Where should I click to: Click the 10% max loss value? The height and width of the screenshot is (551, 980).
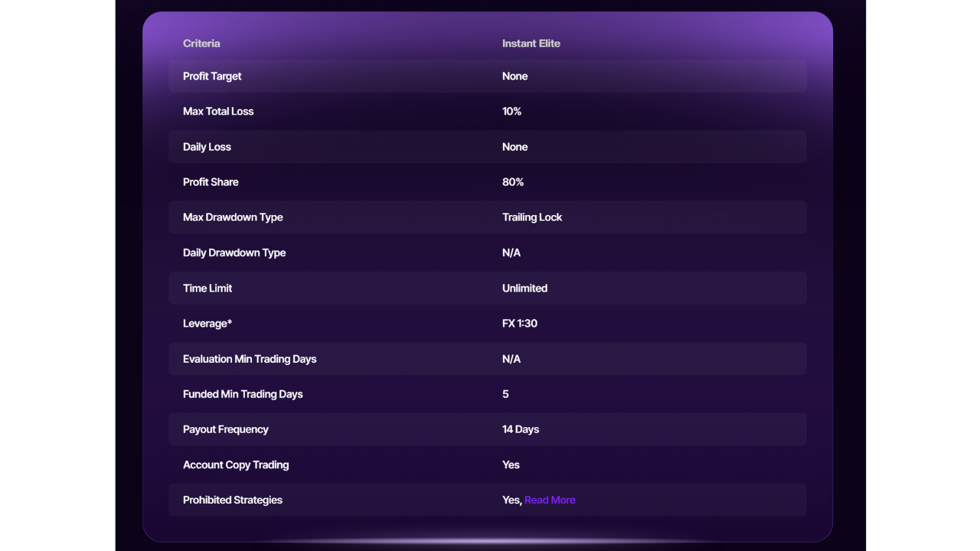pos(511,111)
